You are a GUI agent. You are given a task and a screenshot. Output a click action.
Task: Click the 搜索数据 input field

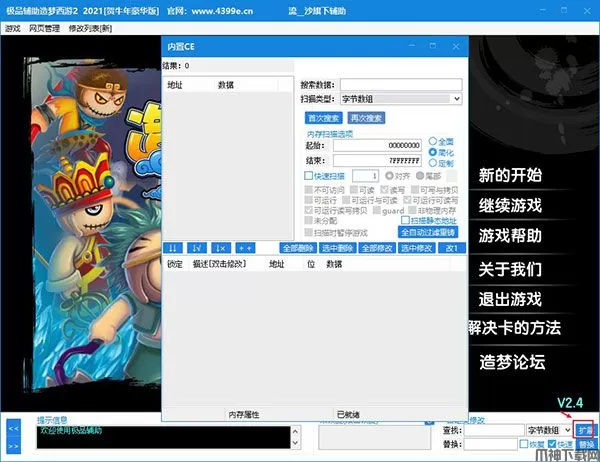401,85
